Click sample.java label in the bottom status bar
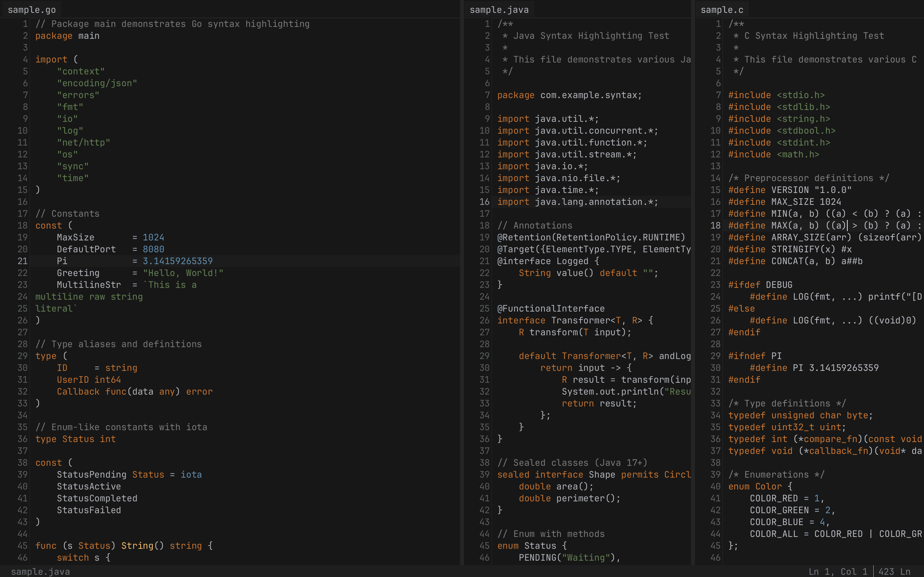This screenshot has height=577, width=924. coord(40,571)
